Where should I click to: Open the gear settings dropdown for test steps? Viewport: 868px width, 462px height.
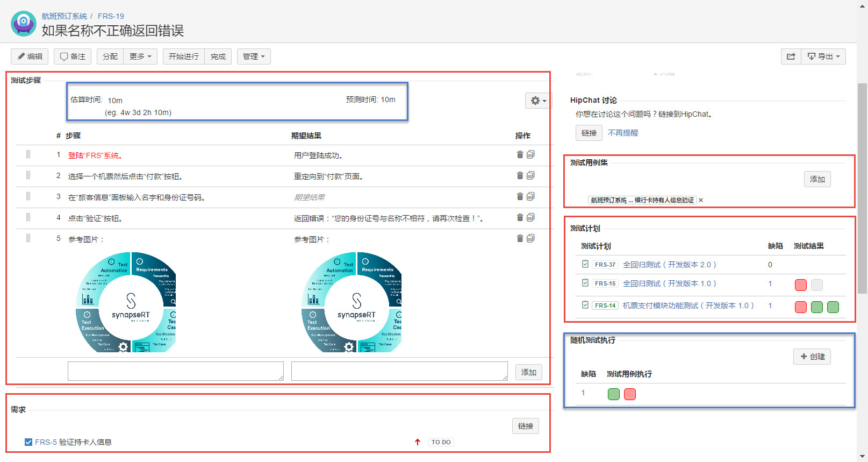[x=538, y=101]
